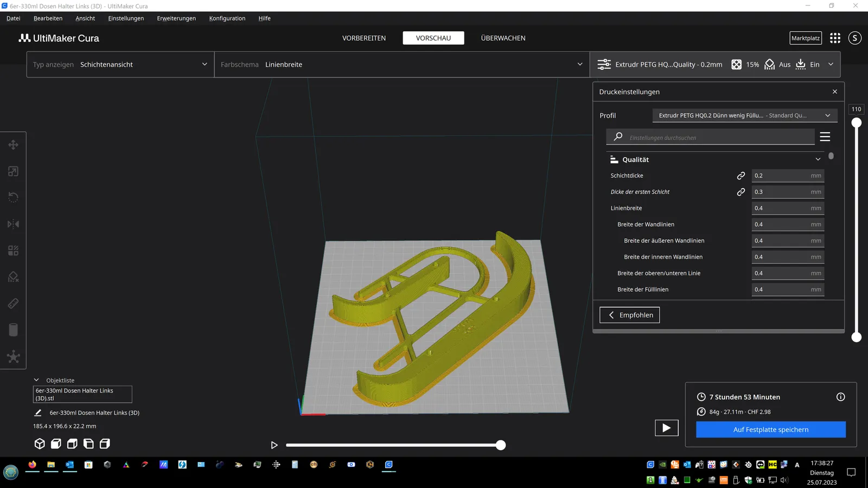
Task: Toggle the Schichtdicke link icon
Action: 741,176
